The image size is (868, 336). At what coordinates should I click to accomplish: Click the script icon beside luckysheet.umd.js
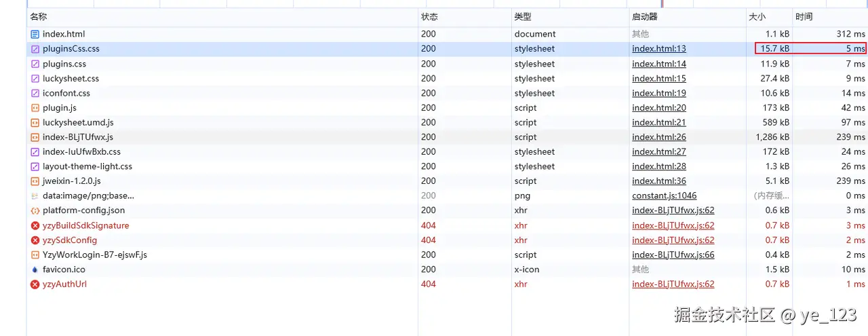pyautogui.click(x=35, y=123)
